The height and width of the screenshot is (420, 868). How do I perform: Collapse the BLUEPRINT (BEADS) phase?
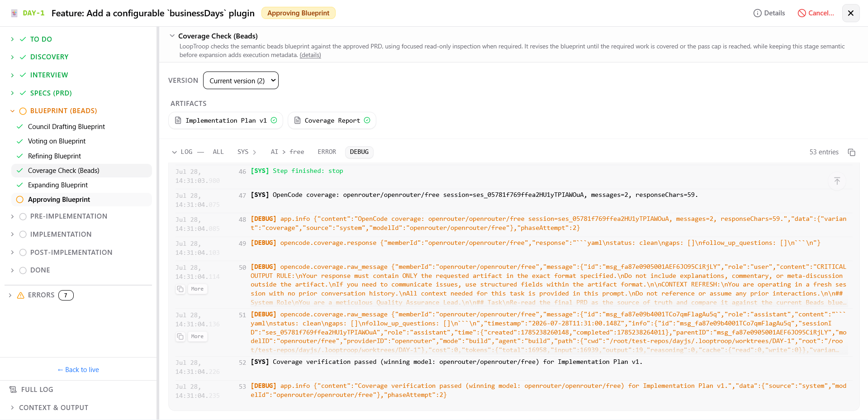pyautogui.click(x=12, y=111)
